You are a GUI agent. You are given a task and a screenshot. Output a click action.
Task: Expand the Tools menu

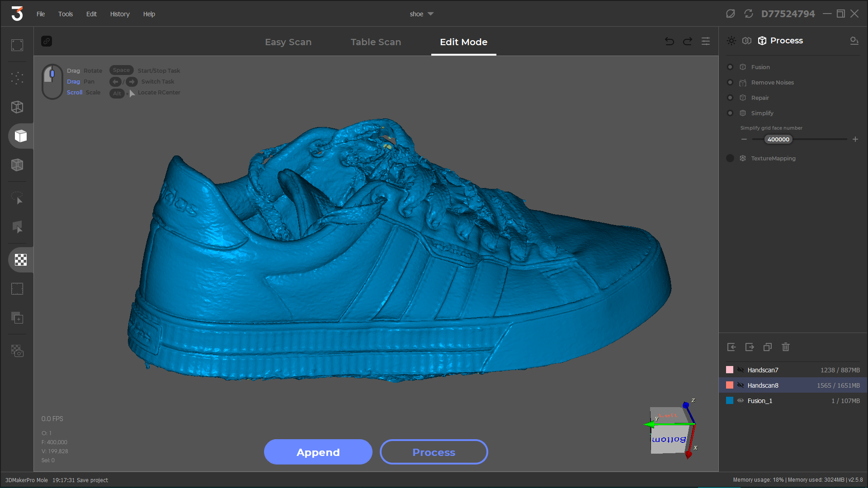66,13
